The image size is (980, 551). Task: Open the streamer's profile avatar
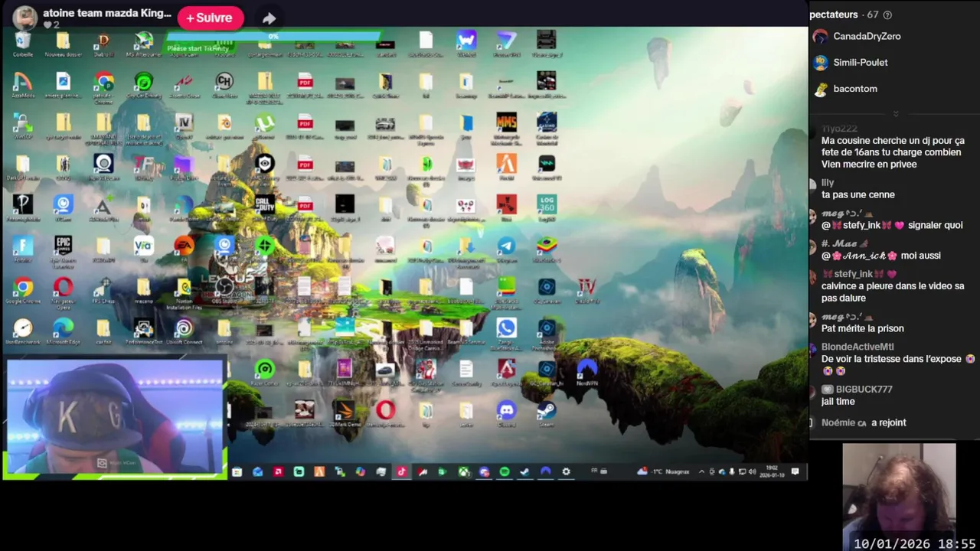click(x=24, y=18)
